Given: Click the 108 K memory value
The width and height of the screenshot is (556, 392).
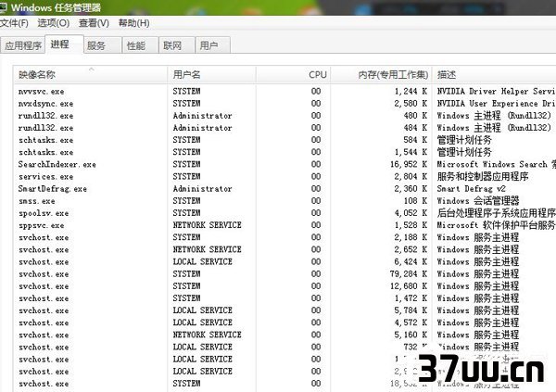Looking at the screenshot, I should click(x=415, y=201).
